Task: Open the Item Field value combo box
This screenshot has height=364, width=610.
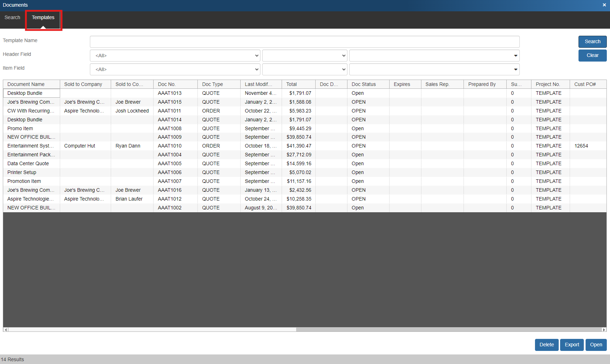Action: click(x=434, y=69)
